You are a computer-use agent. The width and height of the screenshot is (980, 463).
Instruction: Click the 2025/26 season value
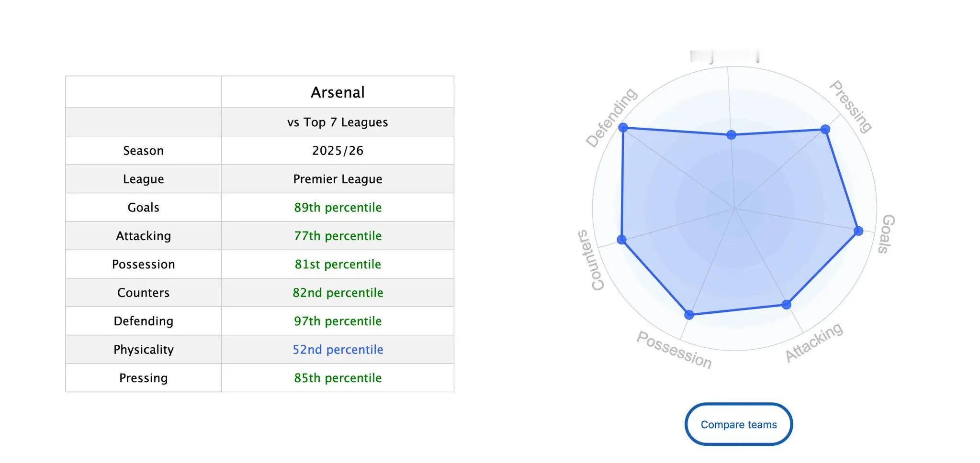338,151
